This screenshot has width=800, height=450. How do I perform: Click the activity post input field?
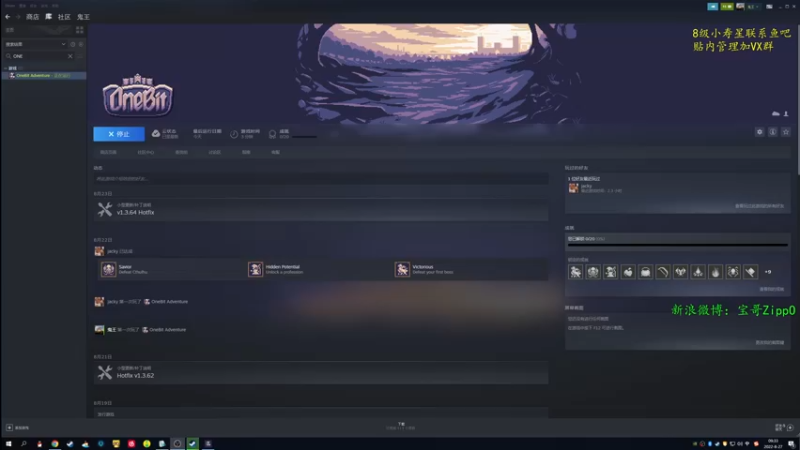321,179
